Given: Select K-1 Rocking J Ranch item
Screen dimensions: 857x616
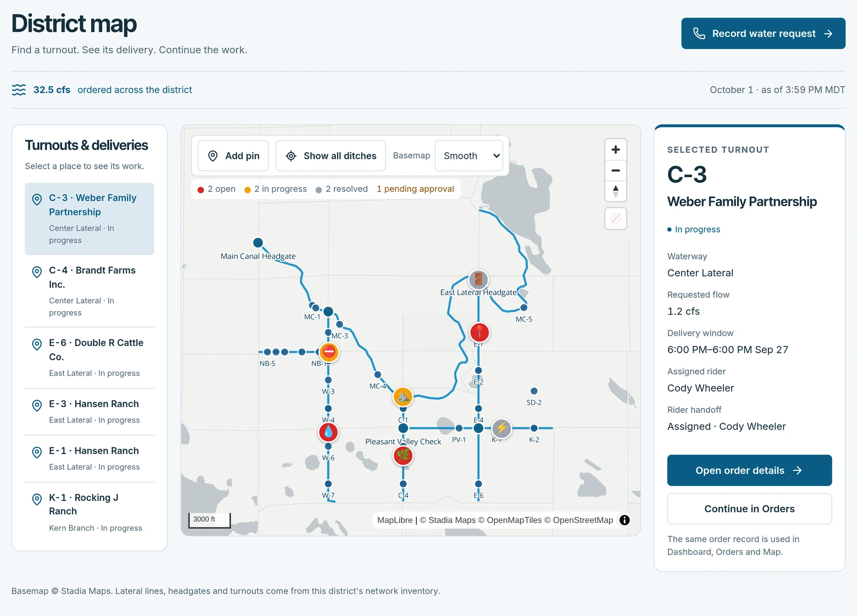Looking at the screenshot, I should tap(89, 512).
